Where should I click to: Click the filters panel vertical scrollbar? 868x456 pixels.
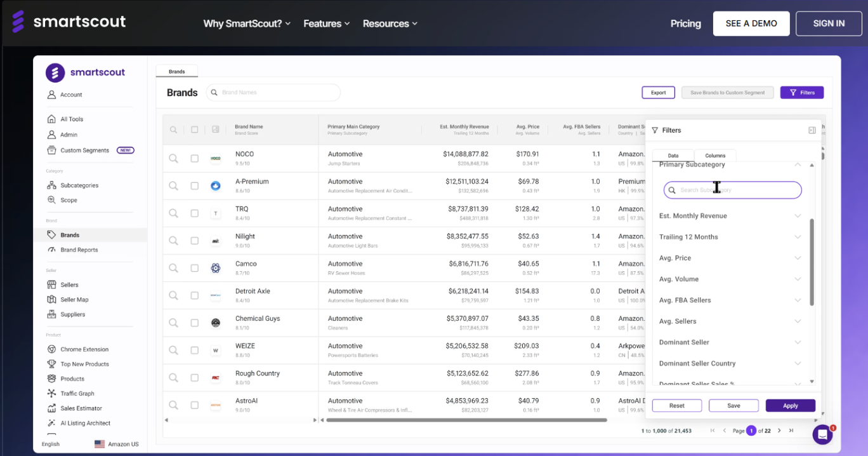tap(812, 262)
